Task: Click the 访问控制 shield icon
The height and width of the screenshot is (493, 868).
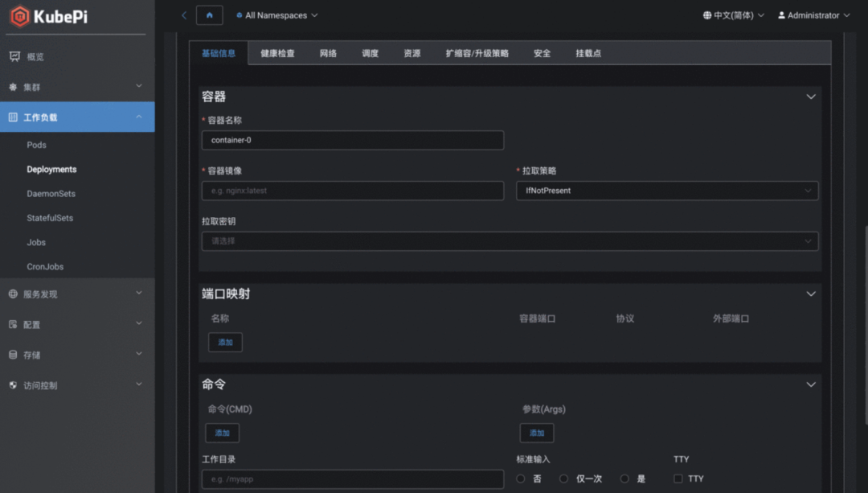Action: pos(13,385)
